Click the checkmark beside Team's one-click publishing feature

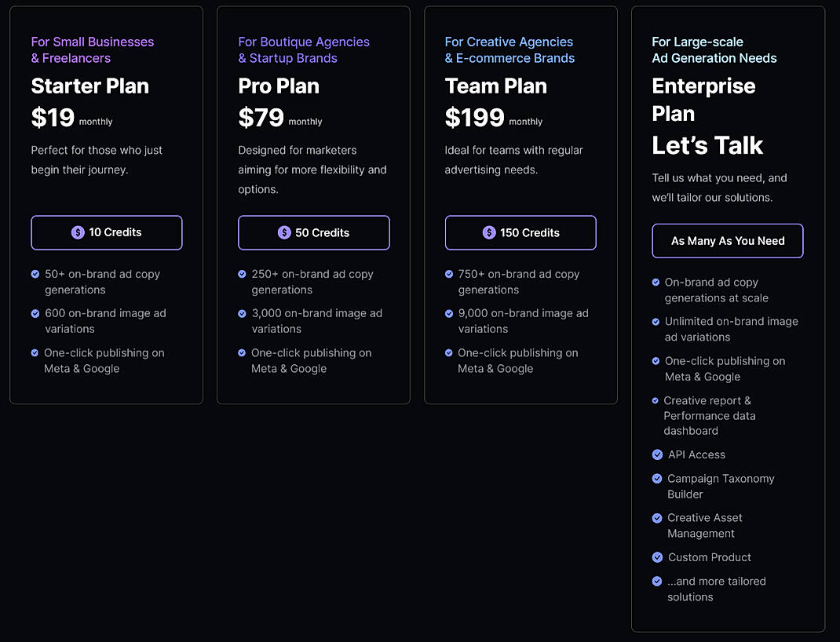[x=448, y=352]
